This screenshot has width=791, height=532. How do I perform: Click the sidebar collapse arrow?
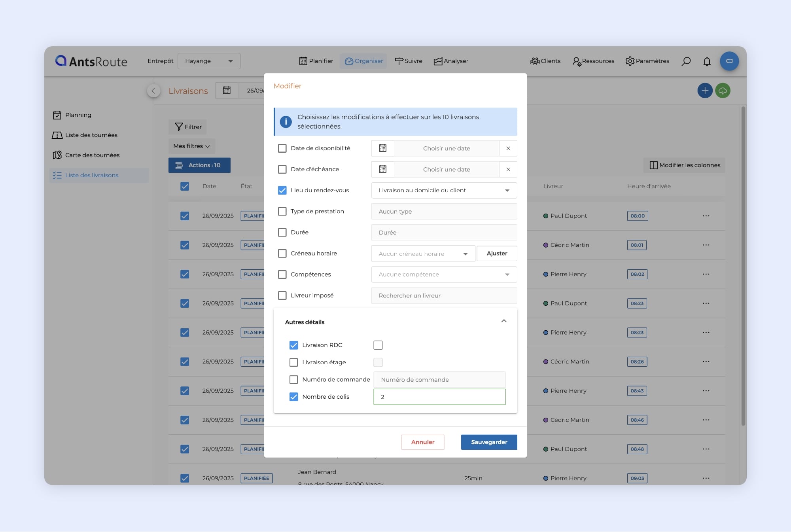pos(153,91)
